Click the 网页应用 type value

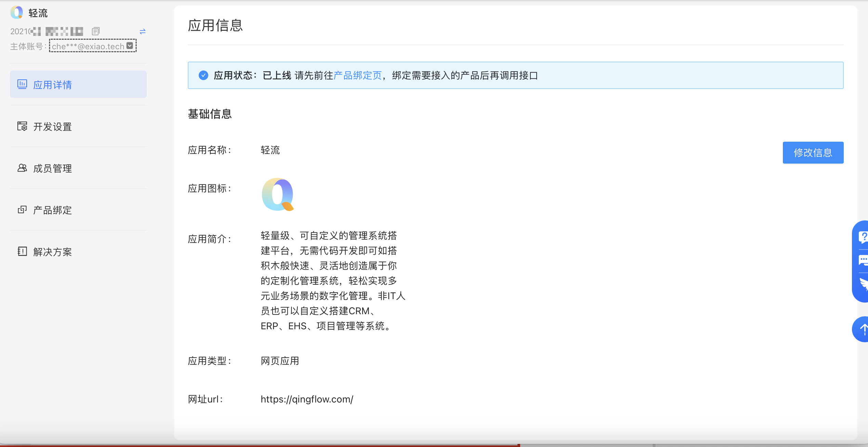[x=280, y=361]
